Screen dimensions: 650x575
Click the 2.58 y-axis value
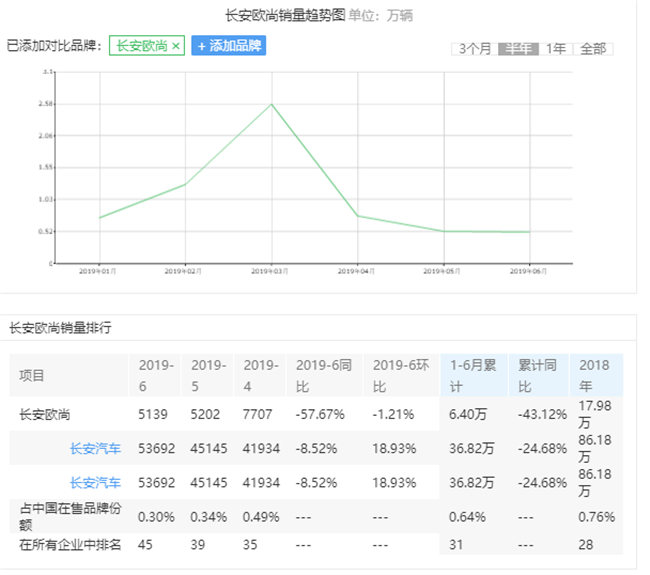(x=46, y=104)
